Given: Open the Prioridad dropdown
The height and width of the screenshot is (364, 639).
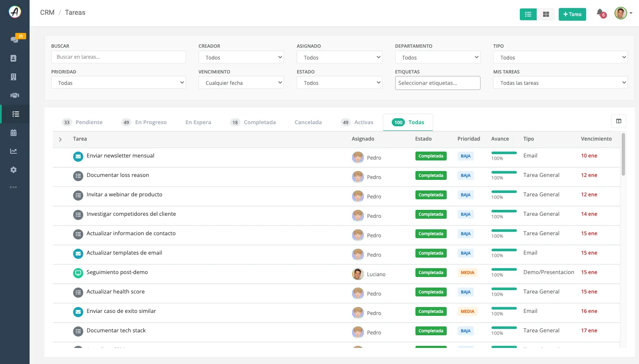Looking at the screenshot, I should tap(118, 83).
